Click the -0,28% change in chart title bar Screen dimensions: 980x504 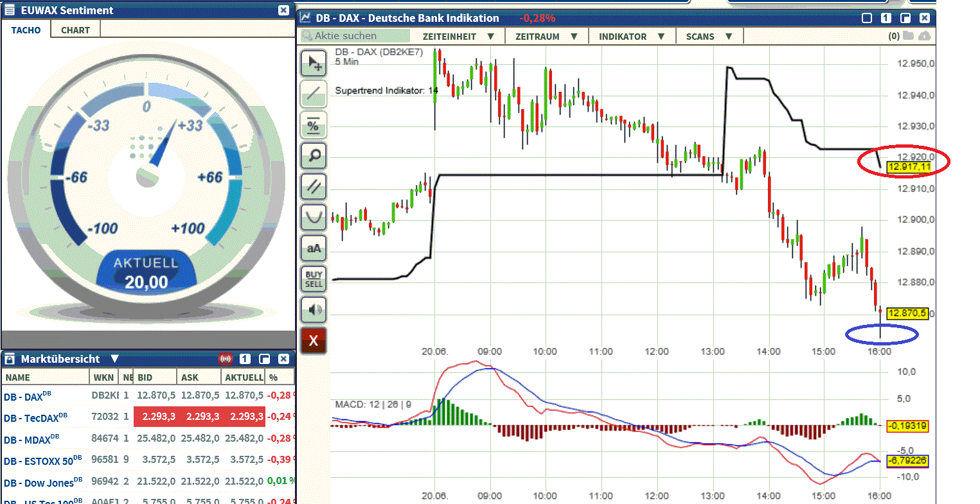click(x=537, y=18)
